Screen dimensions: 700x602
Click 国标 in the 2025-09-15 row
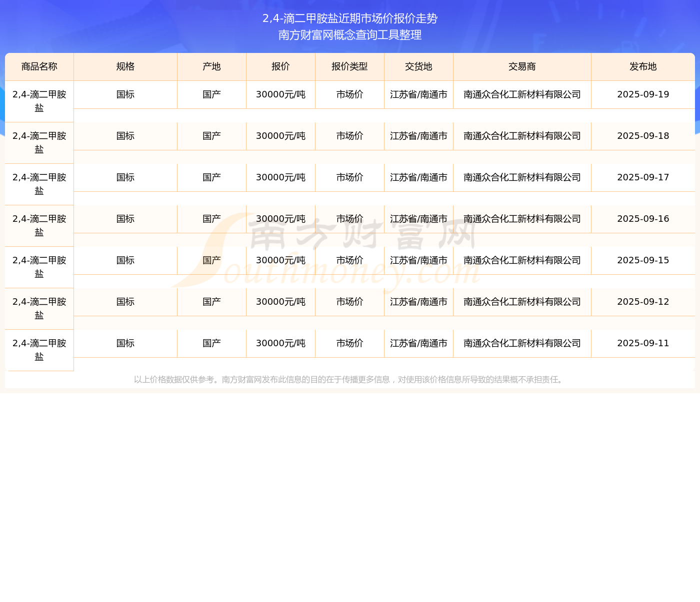point(125,260)
